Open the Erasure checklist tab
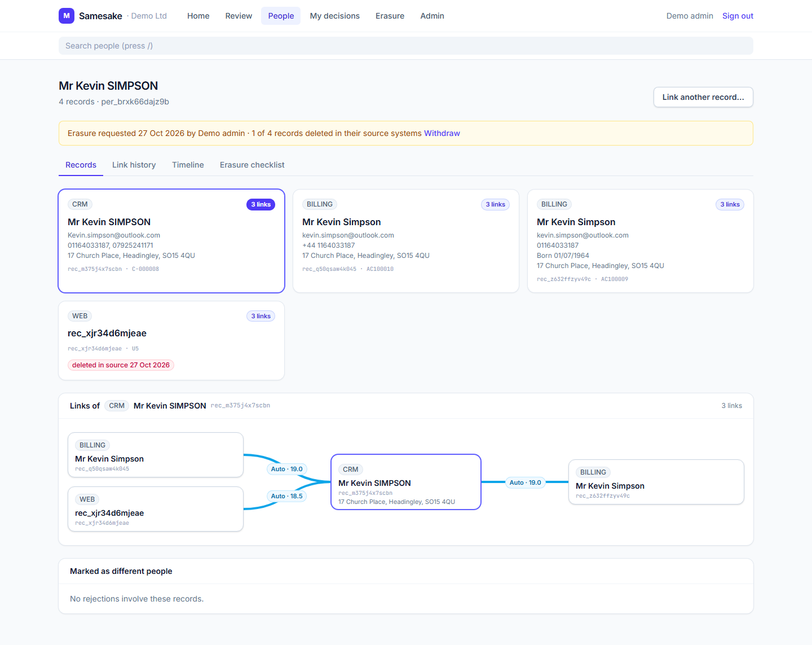This screenshot has width=812, height=645. coord(252,165)
